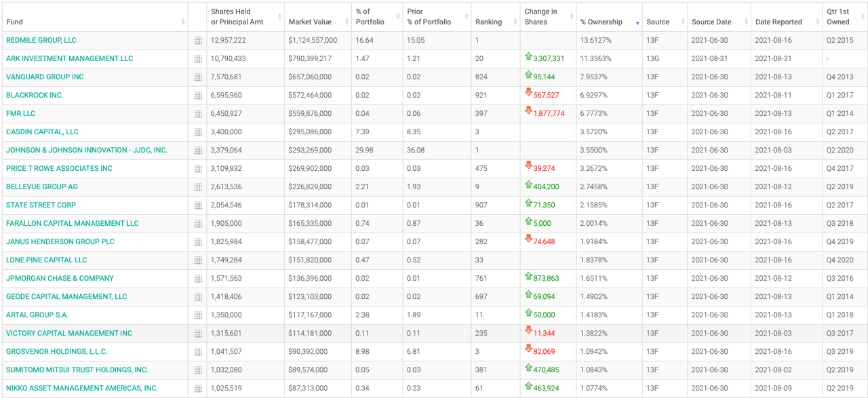The image size is (868, 398).
Task: Sort by the Ranking column header
Action: (x=488, y=22)
